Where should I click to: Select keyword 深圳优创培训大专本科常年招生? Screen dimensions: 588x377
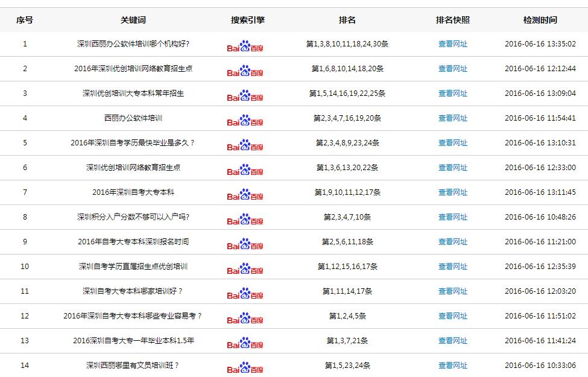pos(133,93)
